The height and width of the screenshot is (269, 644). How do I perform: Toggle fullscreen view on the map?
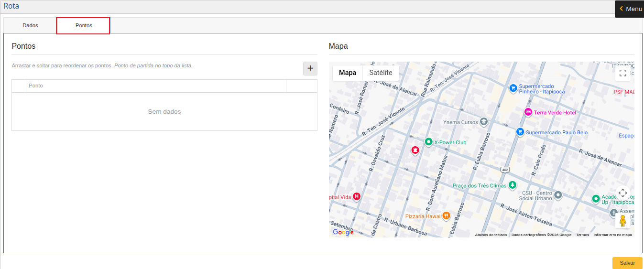tap(622, 73)
